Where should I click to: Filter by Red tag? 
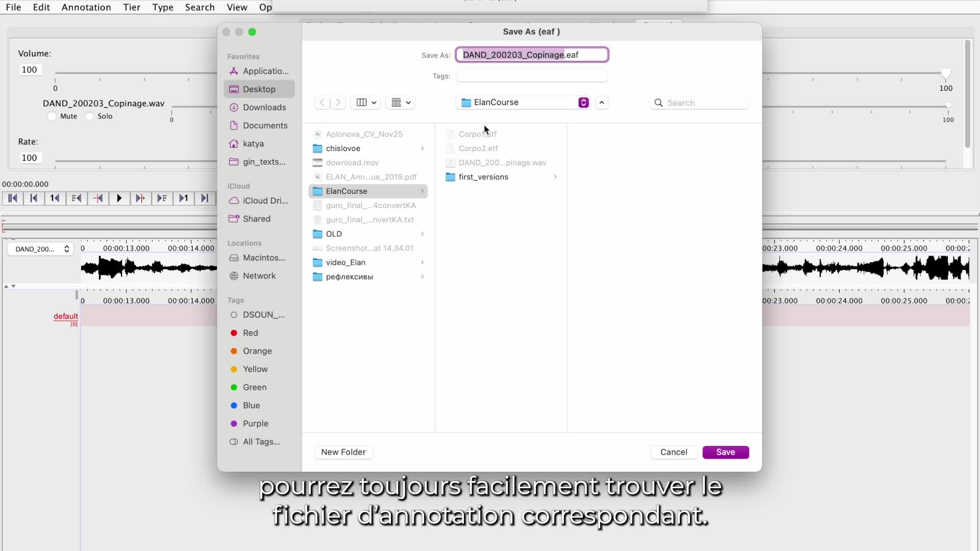(x=250, y=333)
